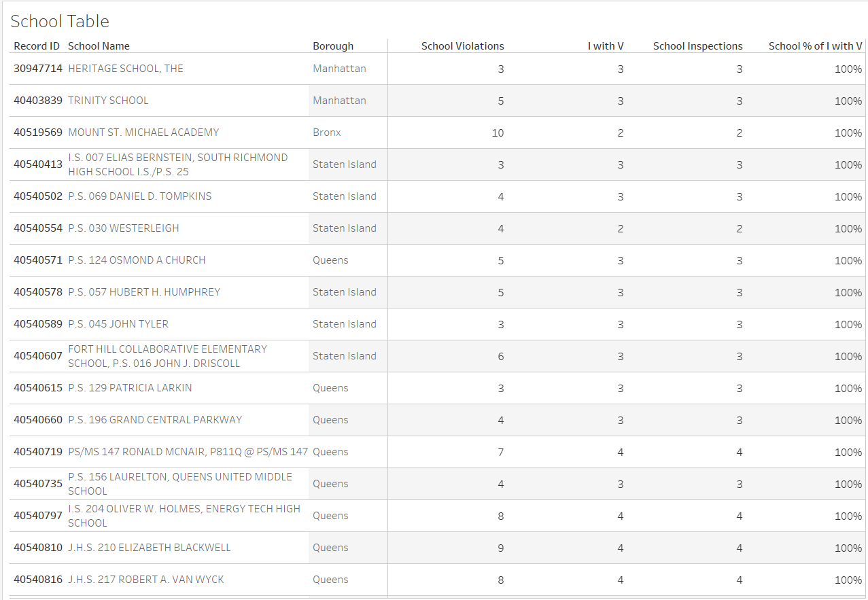
Task: Select the School % of I with V header
Action: (x=815, y=46)
